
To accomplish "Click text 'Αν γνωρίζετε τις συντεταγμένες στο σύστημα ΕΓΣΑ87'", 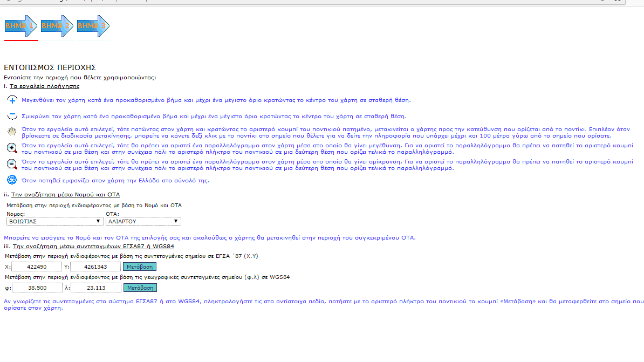I will click(324, 304).
